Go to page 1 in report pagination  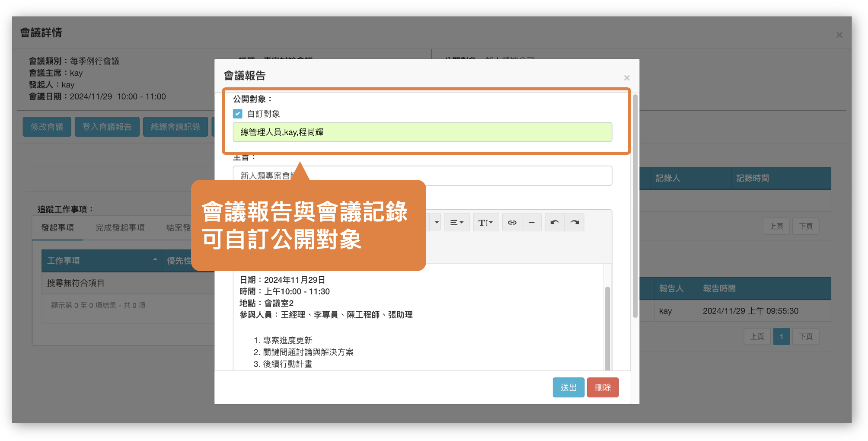(x=781, y=336)
